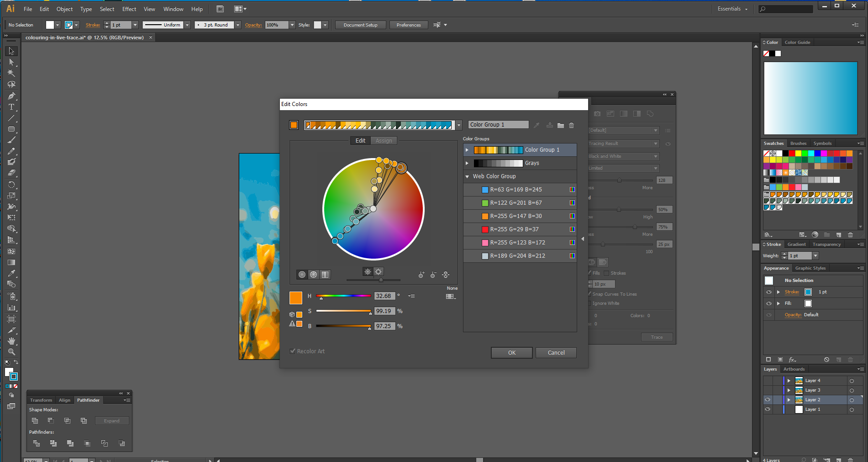Click the Magic Wand tool
The width and height of the screenshot is (868, 462).
(x=11, y=73)
